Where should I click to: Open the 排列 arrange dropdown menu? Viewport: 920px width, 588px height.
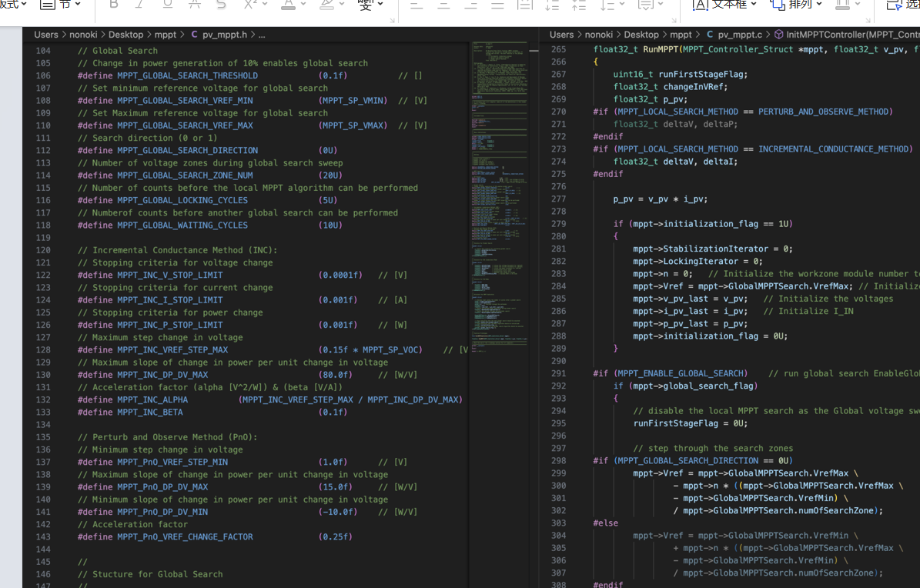click(x=818, y=5)
